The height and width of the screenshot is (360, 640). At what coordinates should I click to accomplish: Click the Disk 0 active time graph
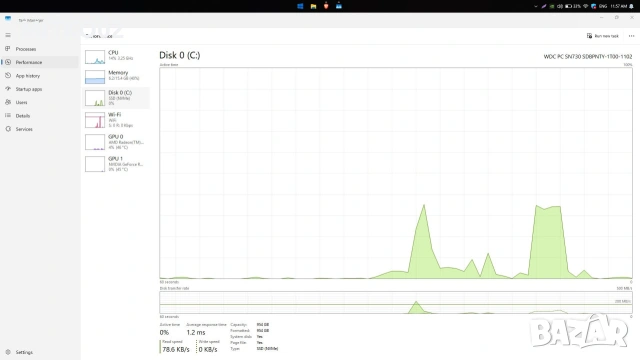coord(396,173)
